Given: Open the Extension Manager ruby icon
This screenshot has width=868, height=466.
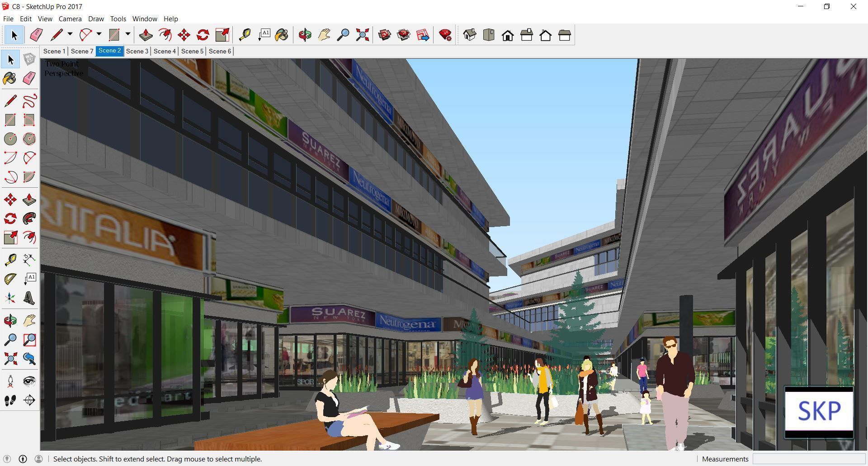Looking at the screenshot, I should pyautogui.click(x=445, y=35).
